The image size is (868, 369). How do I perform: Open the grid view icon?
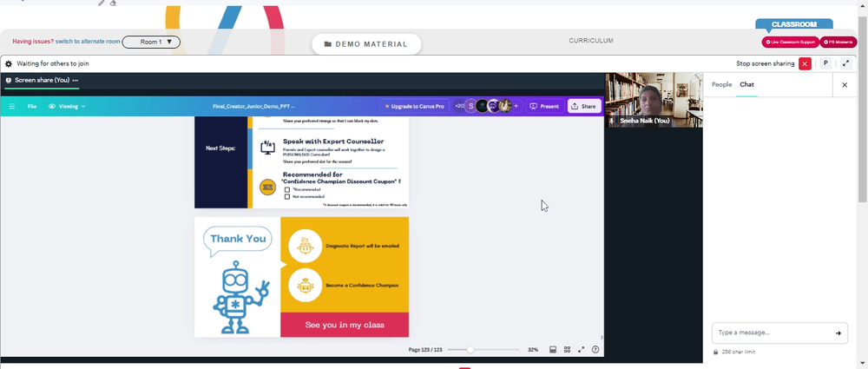[x=567, y=350]
